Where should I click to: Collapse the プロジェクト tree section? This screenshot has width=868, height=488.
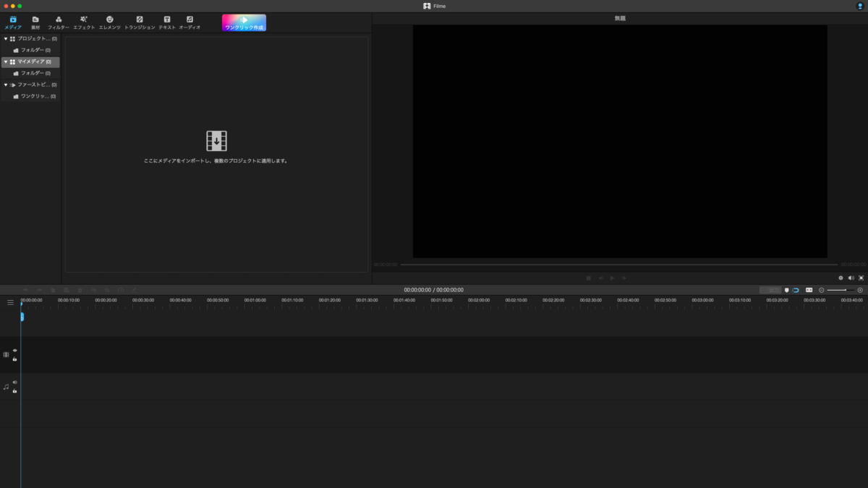pos(6,39)
